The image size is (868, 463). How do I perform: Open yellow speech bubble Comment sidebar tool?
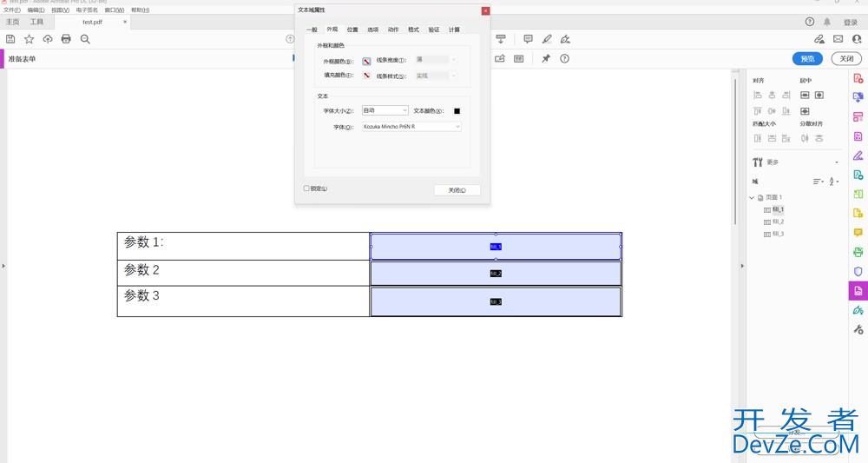[858, 232]
